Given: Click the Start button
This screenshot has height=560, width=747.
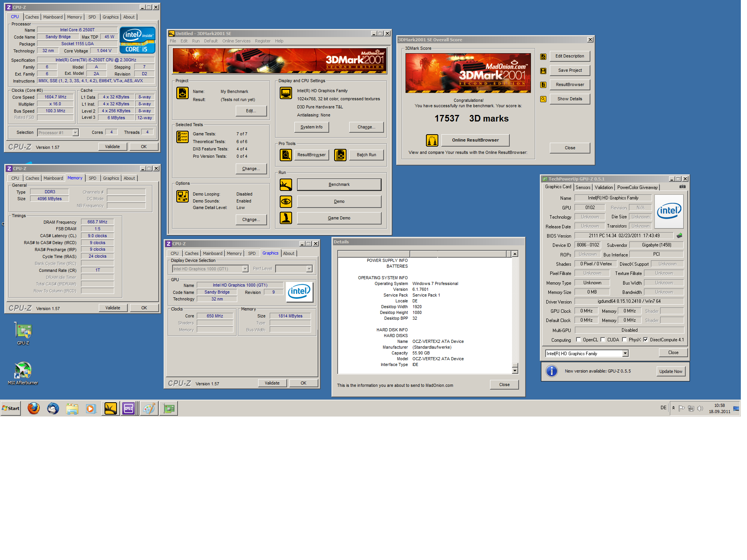Looking at the screenshot, I should click(x=10, y=408).
